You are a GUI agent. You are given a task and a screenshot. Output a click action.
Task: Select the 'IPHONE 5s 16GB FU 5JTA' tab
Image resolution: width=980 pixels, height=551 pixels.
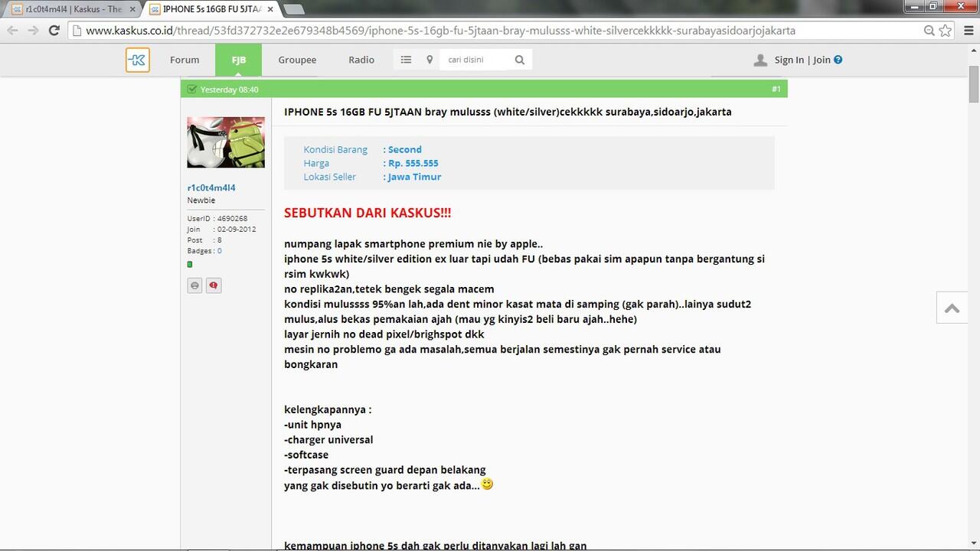[212, 9]
